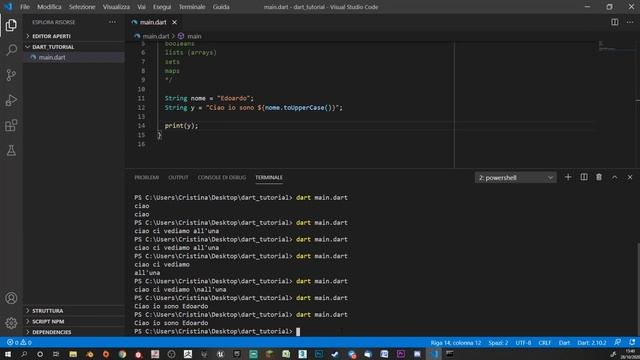Open the Search view in activity bar
Image resolution: width=640 pixels, height=360 pixels.
coord(11,50)
